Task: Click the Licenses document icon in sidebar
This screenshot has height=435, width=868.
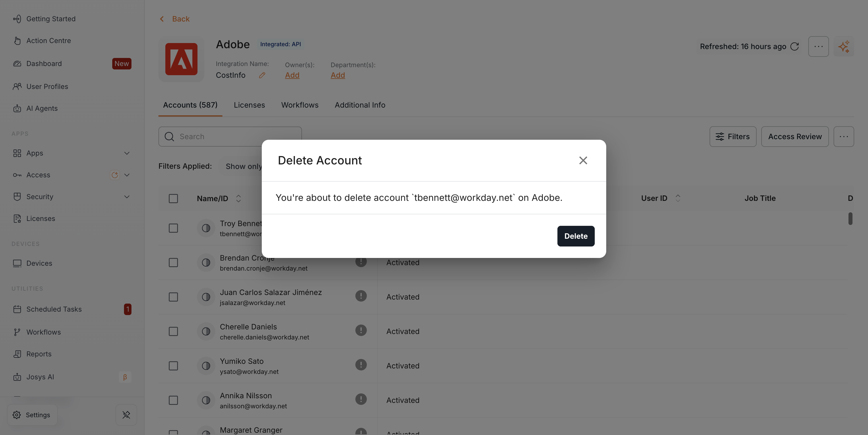Action: pos(17,219)
